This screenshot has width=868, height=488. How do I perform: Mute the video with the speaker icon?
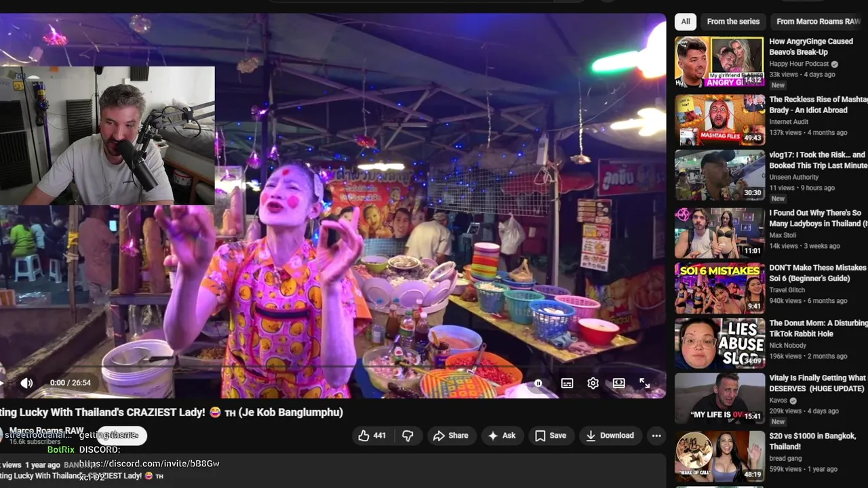[26, 383]
